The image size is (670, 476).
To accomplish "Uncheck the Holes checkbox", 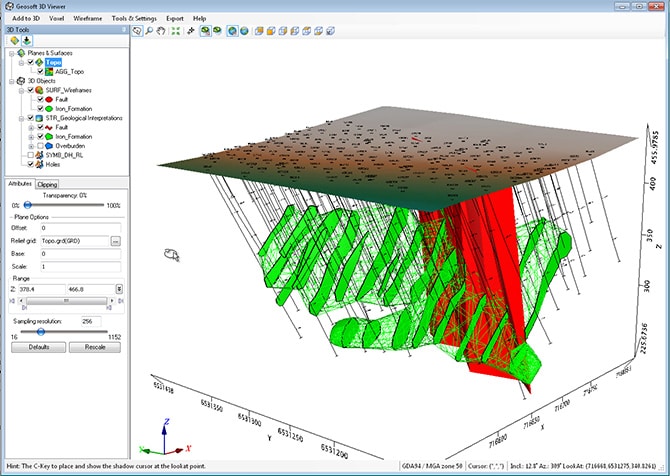I will [30, 164].
